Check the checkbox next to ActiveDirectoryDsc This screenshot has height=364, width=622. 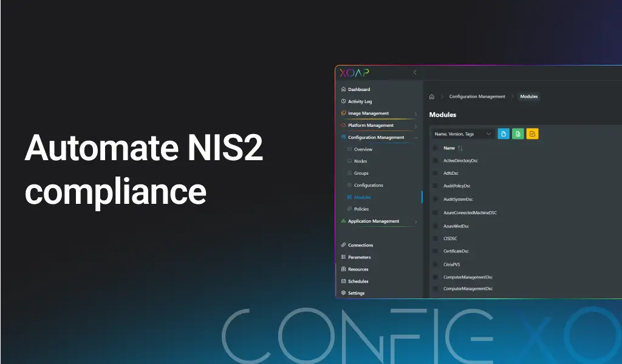[435, 161]
